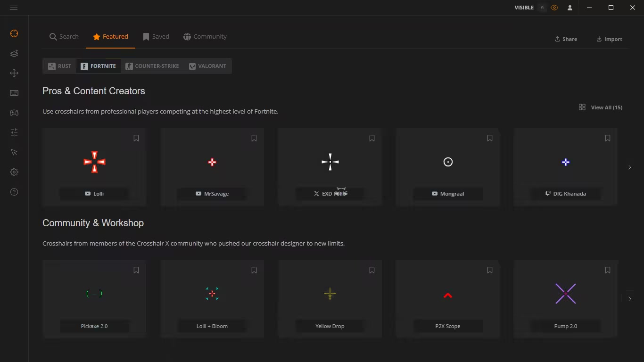Click the Import button
Image resolution: width=644 pixels, height=362 pixels.
click(609, 39)
